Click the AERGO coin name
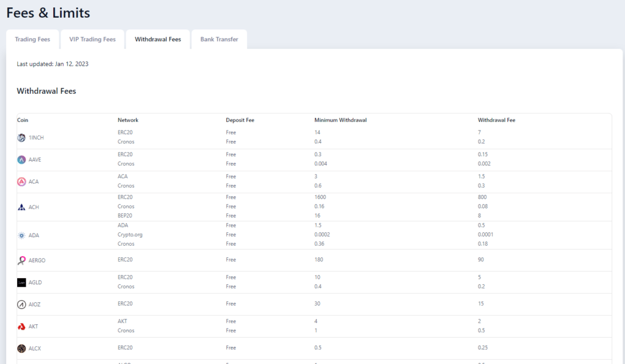Viewport: 625px width, 364px height. (x=37, y=260)
